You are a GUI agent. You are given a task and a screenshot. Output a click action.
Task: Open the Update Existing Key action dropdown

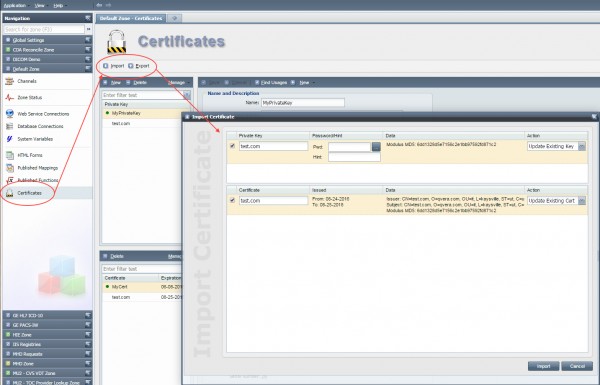click(582, 146)
